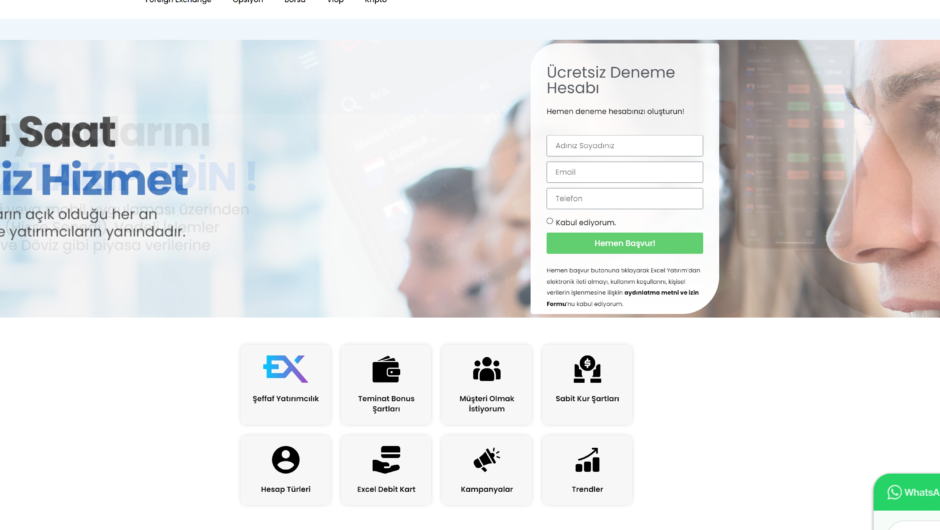
Task: Select the Müşteri Olmak İstiyorum people icon
Action: (x=487, y=369)
